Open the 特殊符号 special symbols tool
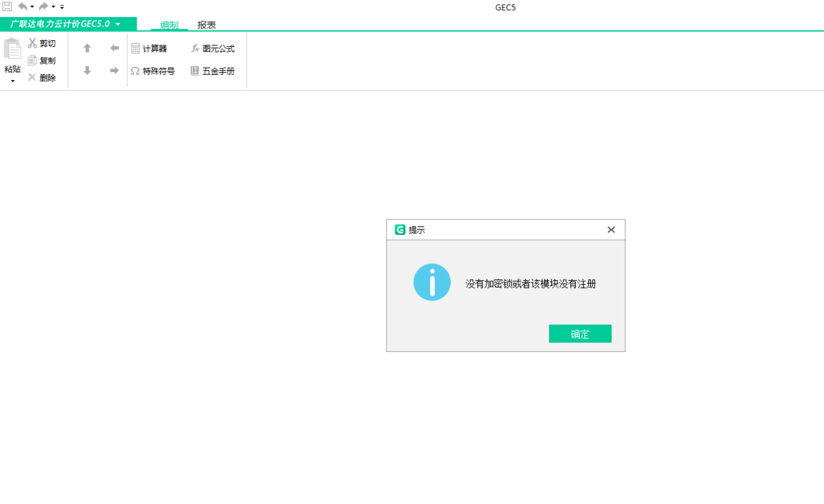The height and width of the screenshot is (504, 824). 153,71
